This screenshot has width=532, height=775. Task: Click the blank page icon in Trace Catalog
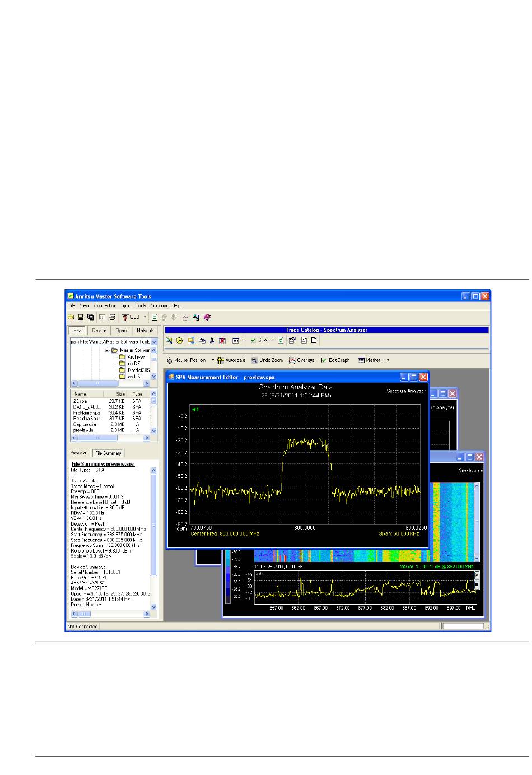click(314, 340)
